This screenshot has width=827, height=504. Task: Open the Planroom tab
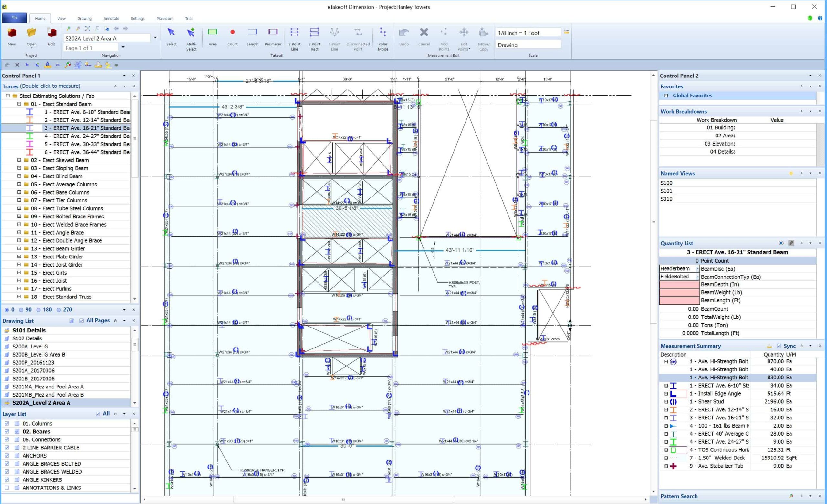pos(165,18)
